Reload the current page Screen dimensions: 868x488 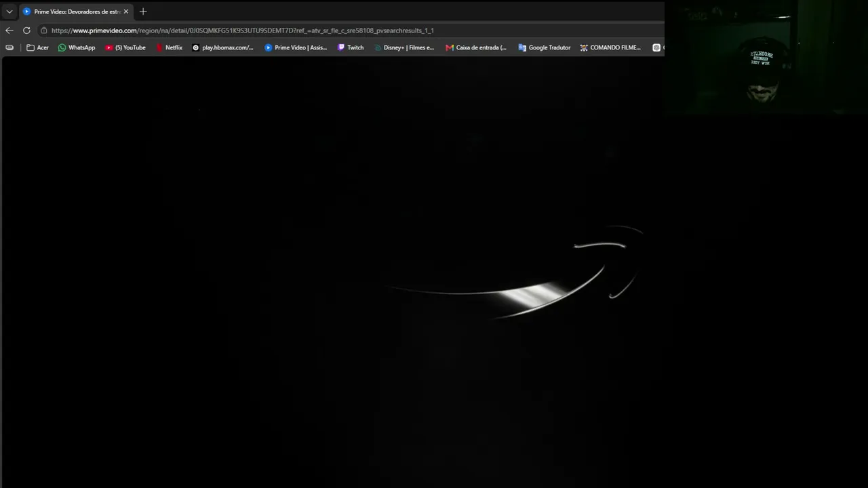[26, 30]
